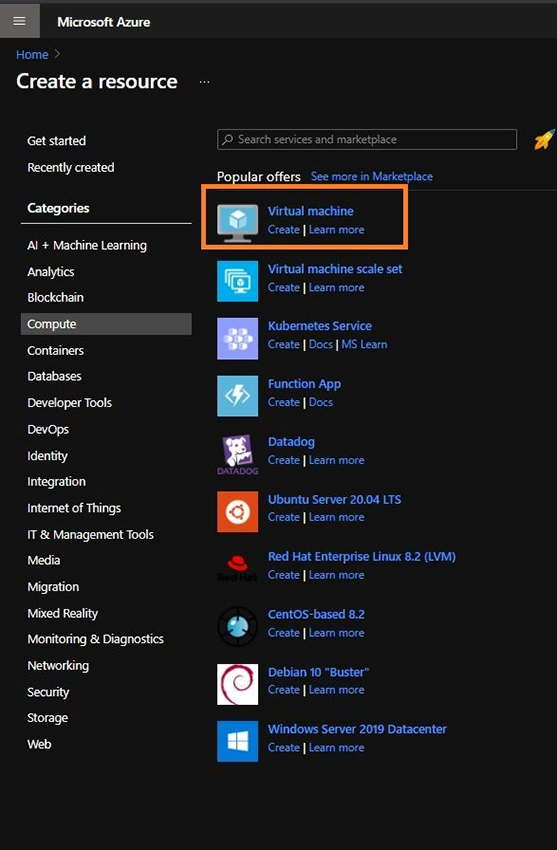Select Compute category

coord(106,324)
